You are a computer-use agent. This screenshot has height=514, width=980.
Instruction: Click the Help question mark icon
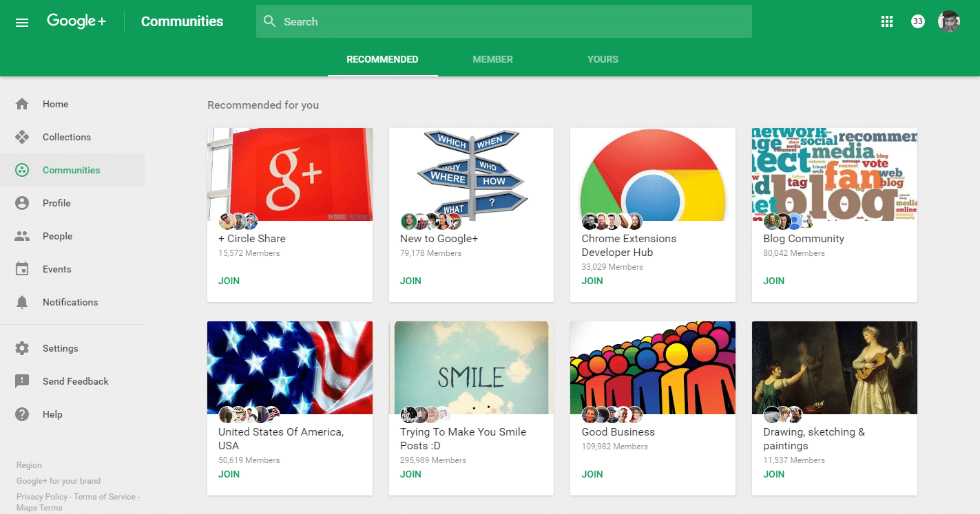coord(22,414)
